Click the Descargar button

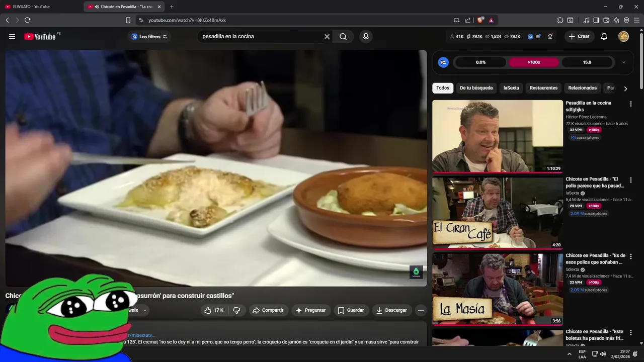pyautogui.click(x=392, y=310)
